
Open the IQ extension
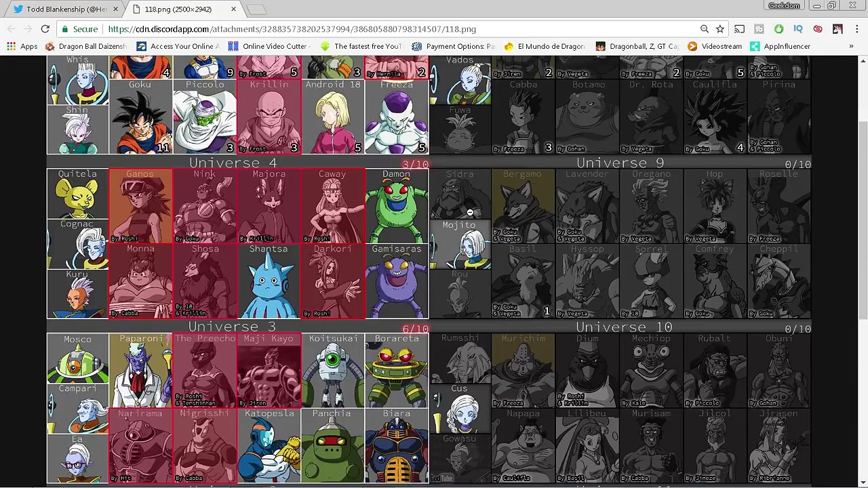coord(798,29)
